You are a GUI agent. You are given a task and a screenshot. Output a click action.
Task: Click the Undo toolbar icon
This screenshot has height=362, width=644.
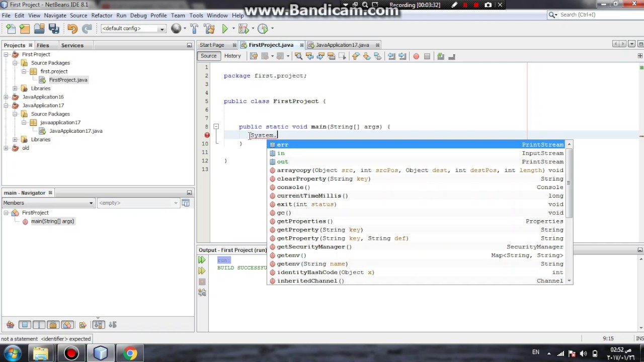(x=72, y=29)
